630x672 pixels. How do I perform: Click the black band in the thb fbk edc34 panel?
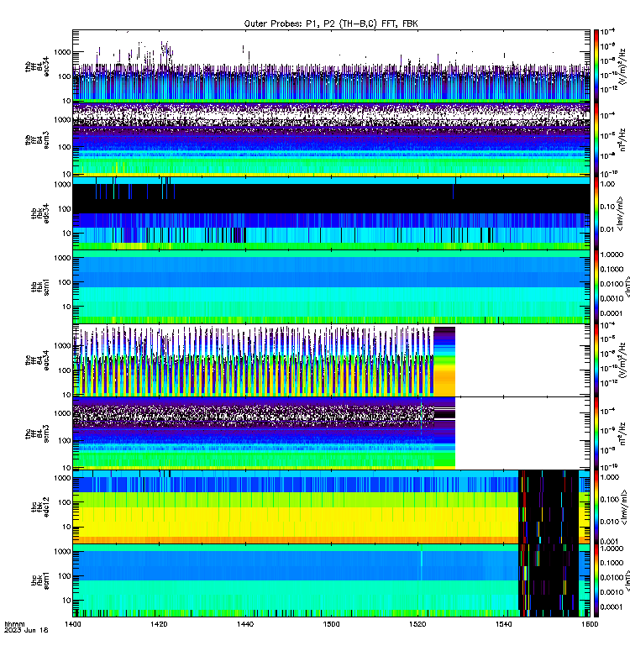[x=331, y=198]
